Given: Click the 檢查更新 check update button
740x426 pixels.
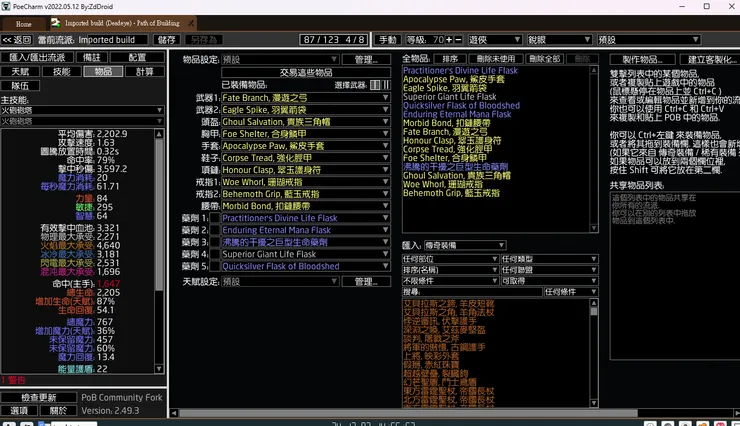Looking at the screenshot, I should click(39, 397).
